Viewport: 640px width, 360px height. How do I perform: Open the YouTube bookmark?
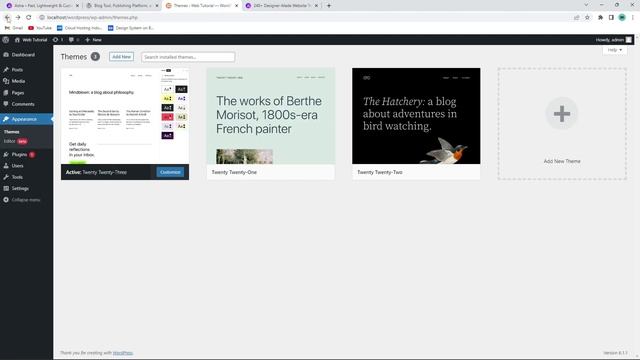pyautogui.click(x=40, y=28)
